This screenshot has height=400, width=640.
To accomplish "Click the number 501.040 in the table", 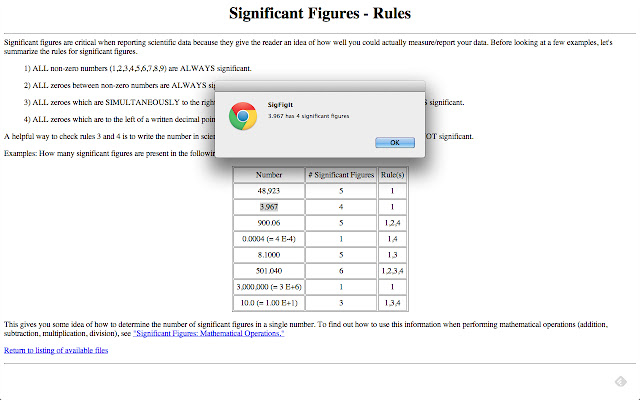I will click(269, 271).
